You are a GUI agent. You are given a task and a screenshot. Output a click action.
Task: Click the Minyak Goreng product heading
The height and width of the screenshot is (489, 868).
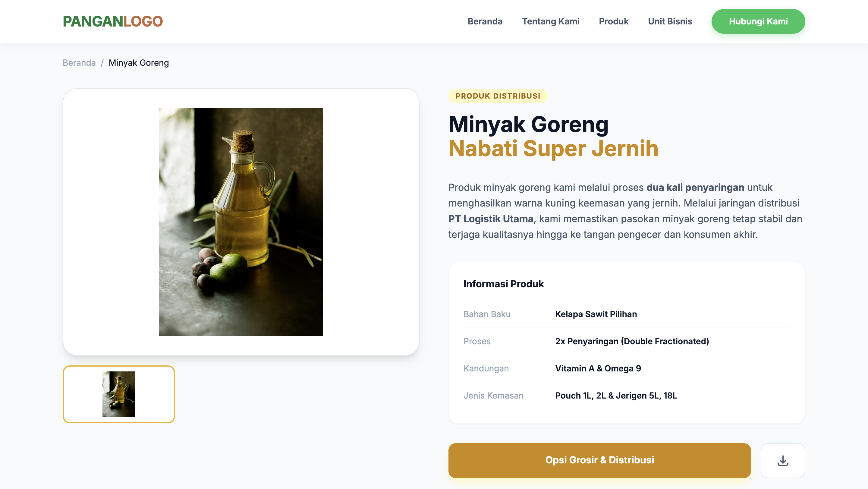[x=528, y=124]
